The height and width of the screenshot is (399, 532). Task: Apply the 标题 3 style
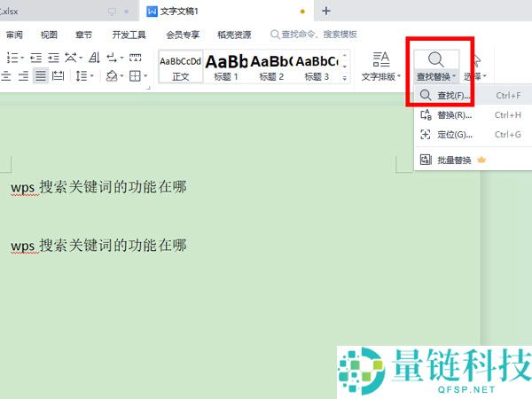pyautogui.click(x=317, y=66)
